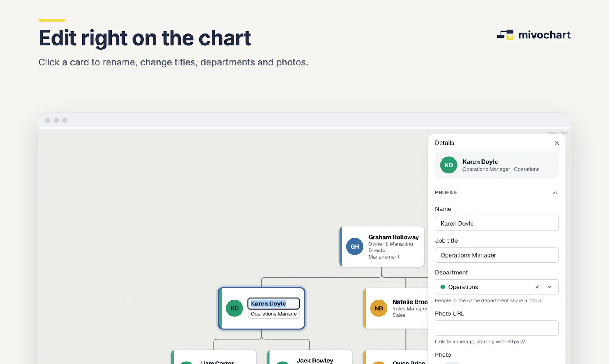Click the Name input field
This screenshot has width=609, height=364.
tap(497, 223)
